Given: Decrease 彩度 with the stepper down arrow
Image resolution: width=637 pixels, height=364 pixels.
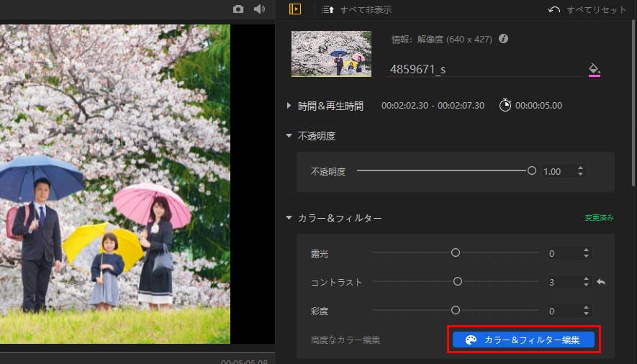Looking at the screenshot, I should click(x=586, y=314).
